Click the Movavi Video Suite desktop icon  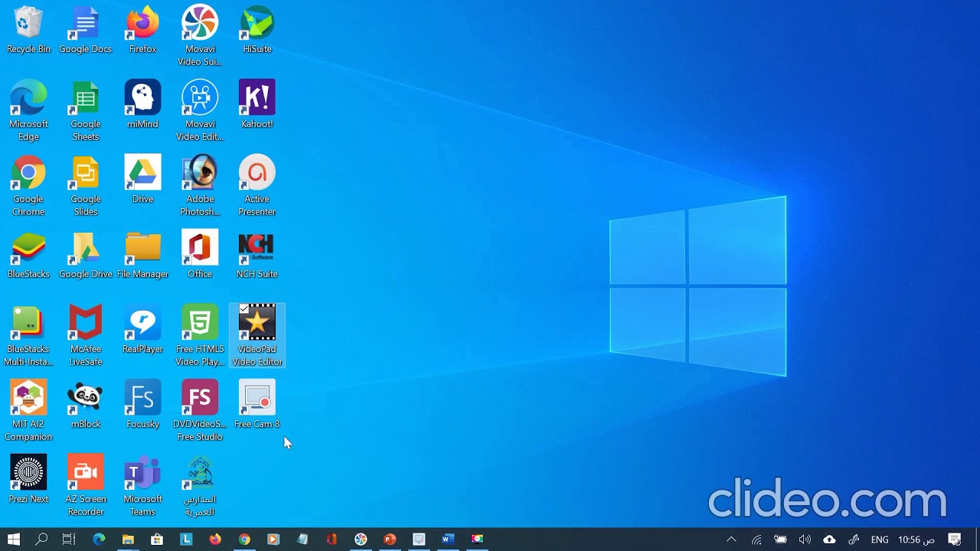(200, 35)
